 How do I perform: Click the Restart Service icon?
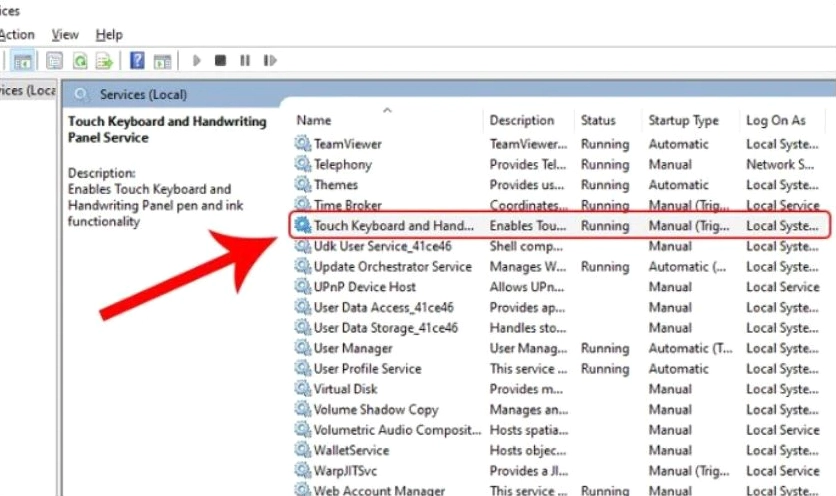[x=270, y=60]
